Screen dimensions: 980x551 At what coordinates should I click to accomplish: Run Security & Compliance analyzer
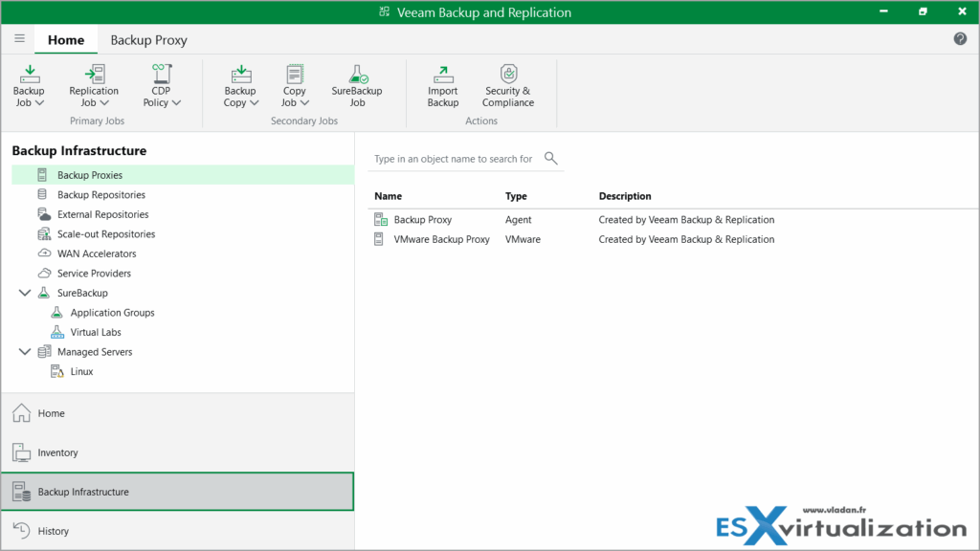(x=507, y=81)
